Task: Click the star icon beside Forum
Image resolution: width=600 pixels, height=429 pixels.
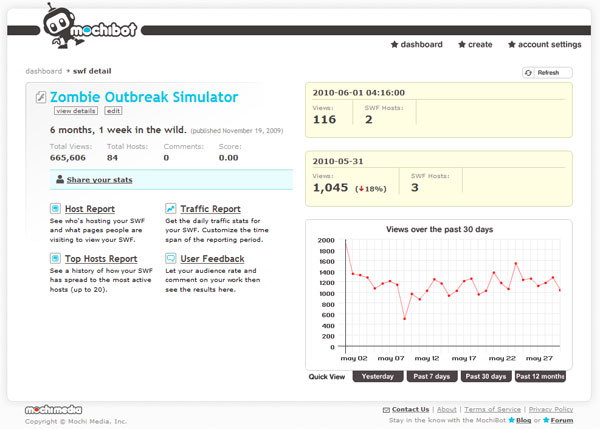Action: click(546, 420)
